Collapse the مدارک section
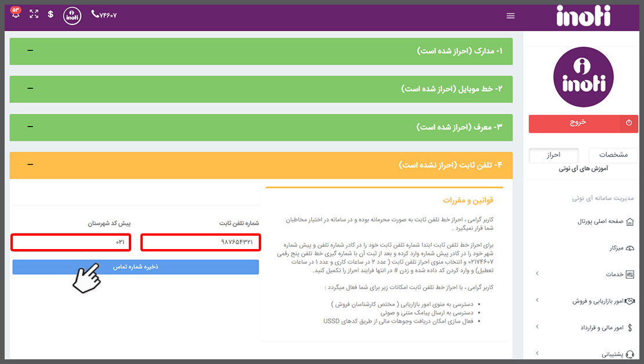The height and width of the screenshot is (364, 644). click(30, 51)
